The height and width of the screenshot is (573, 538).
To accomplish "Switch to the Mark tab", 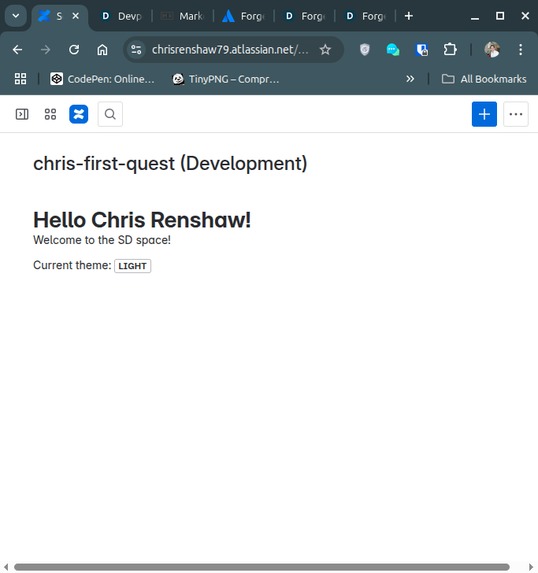I will [x=183, y=16].
